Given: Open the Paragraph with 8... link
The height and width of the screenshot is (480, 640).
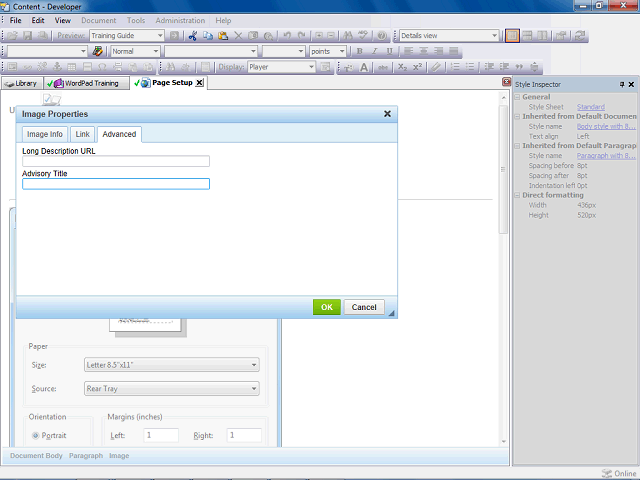Looking at the screenshot, I should point(606,156).
